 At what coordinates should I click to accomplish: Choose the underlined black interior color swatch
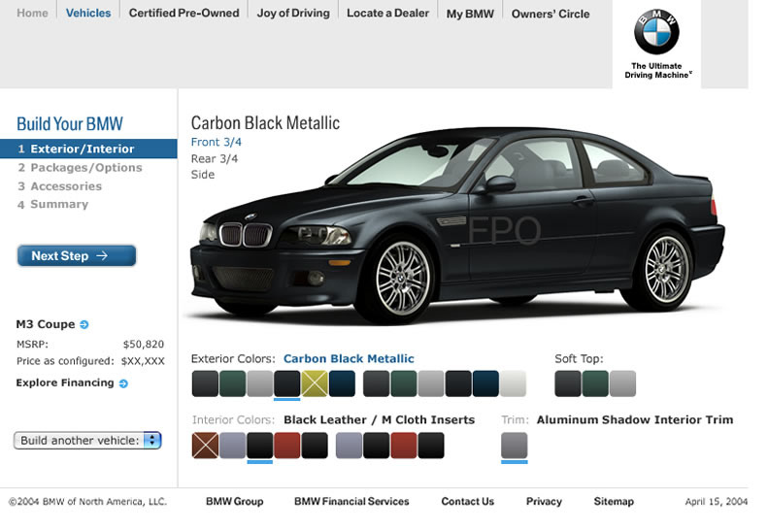pyautogui.click(x=259, y=446)
